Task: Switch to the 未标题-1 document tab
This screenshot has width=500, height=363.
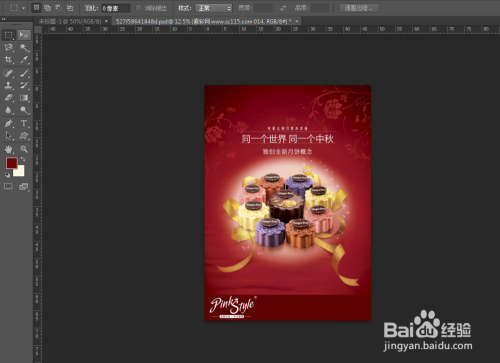Action: pos(70,21)
